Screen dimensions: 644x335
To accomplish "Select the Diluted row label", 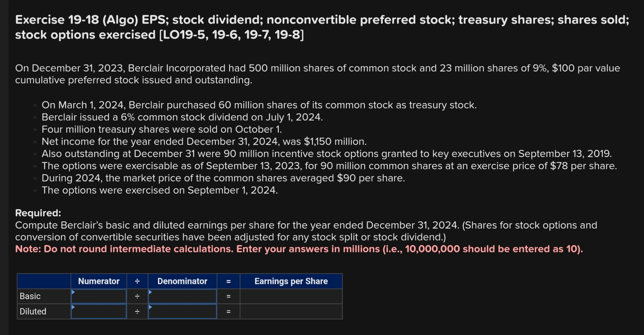I will (x=33, y=312).
